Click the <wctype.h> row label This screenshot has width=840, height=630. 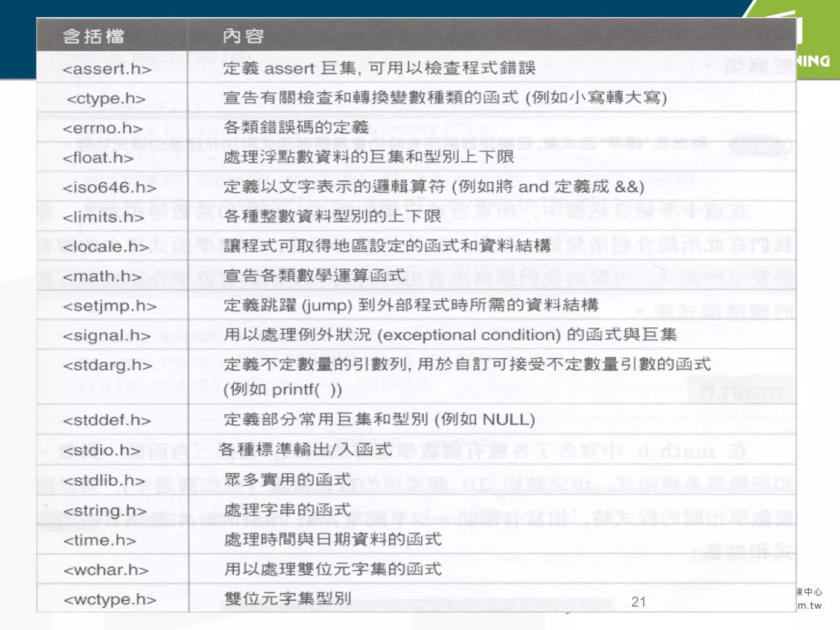point(110,600)
